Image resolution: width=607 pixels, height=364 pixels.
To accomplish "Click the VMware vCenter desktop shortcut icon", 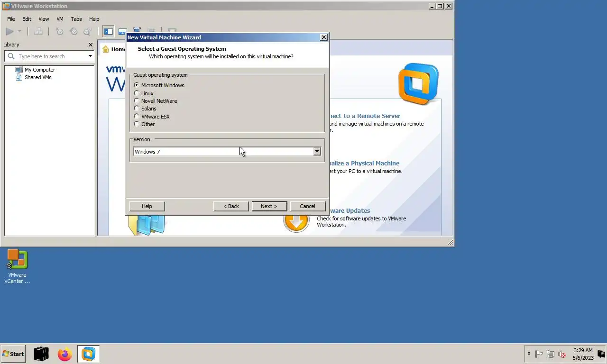I will [17, 266].
